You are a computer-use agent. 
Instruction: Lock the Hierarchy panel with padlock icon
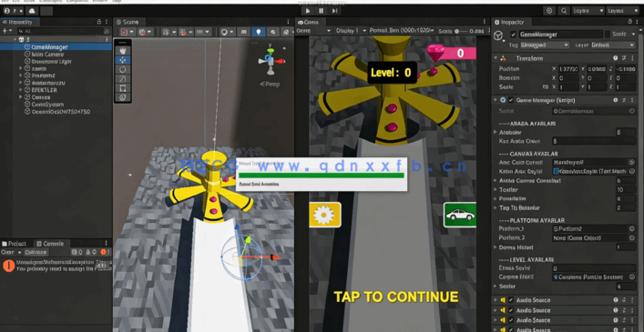pos(99,22)
